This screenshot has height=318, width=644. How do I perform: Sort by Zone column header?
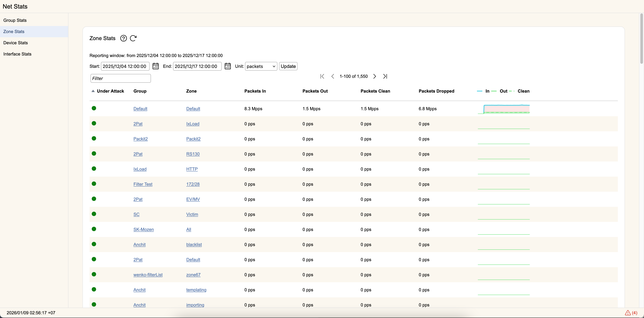click(191, 91)
